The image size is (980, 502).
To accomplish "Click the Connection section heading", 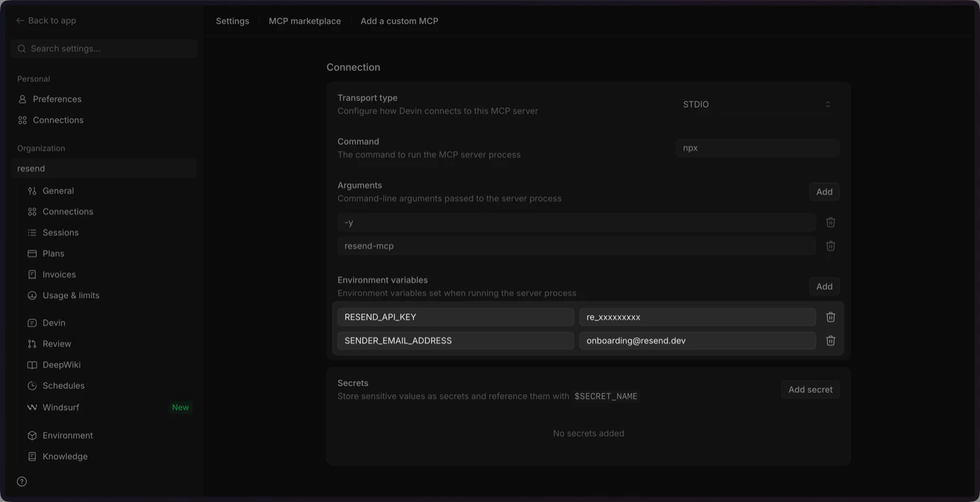I will [x=353, y=67].
